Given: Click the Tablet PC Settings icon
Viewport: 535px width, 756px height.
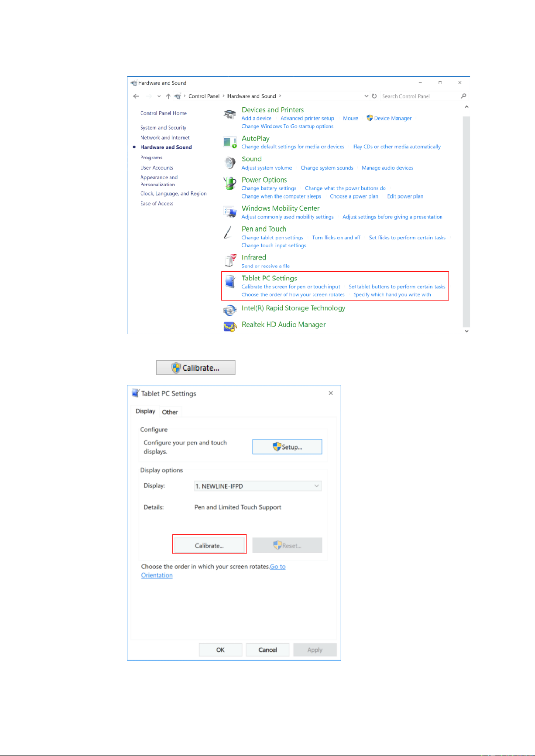Looking at the screenshot, I should tap(230, 282).
